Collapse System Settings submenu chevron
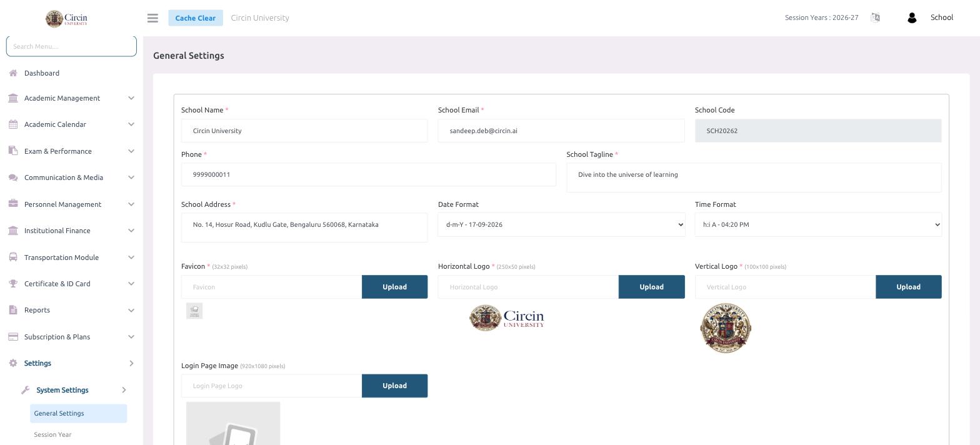The height and width of the screenshot is (445, 980). click(x=124, y=390)
